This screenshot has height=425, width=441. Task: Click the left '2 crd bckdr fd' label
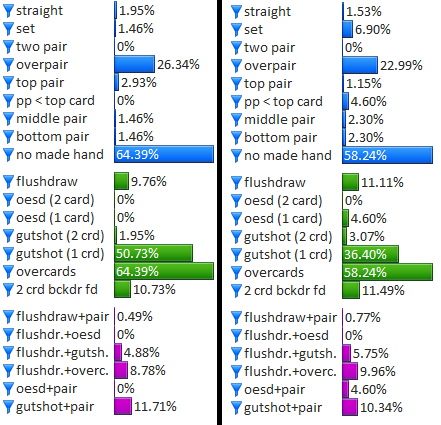pyautogui.click(x=57, y=290)
